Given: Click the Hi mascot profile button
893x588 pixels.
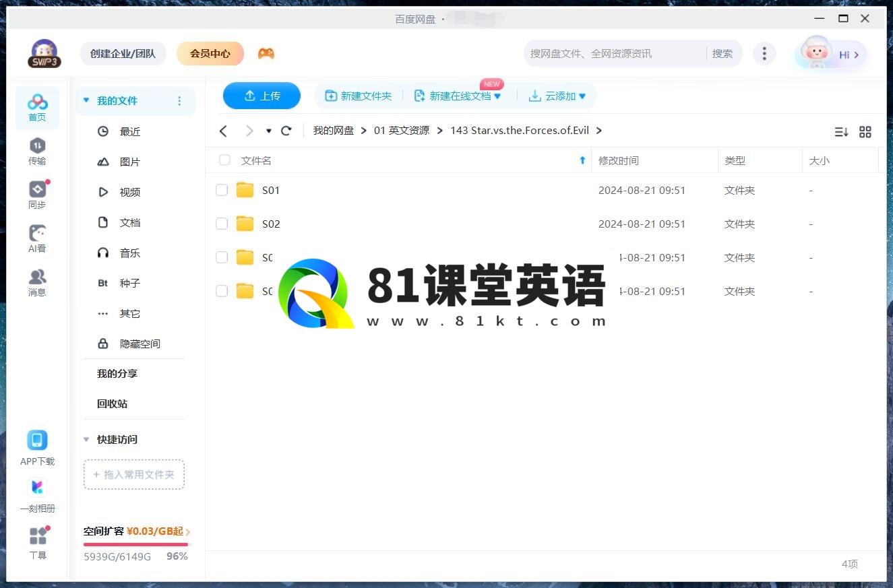Looking at the screenshot, I should [831, 55].
